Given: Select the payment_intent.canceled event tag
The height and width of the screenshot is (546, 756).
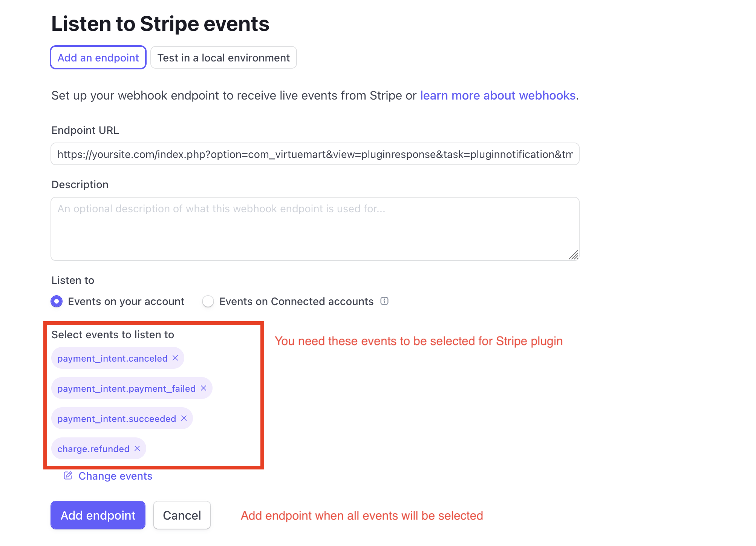Looking at the screenshot, I should [x=112, y=358].
